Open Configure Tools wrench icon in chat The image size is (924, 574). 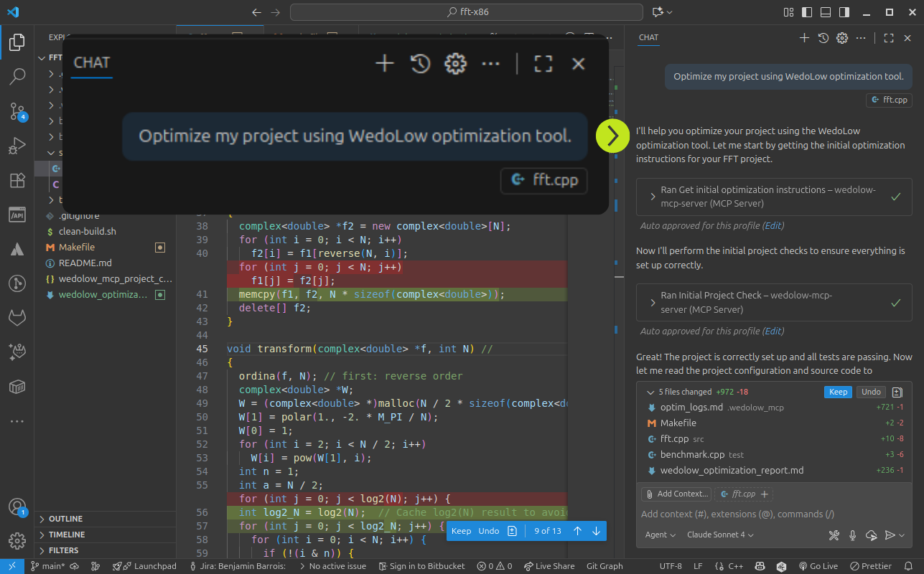tap(834, 535)
